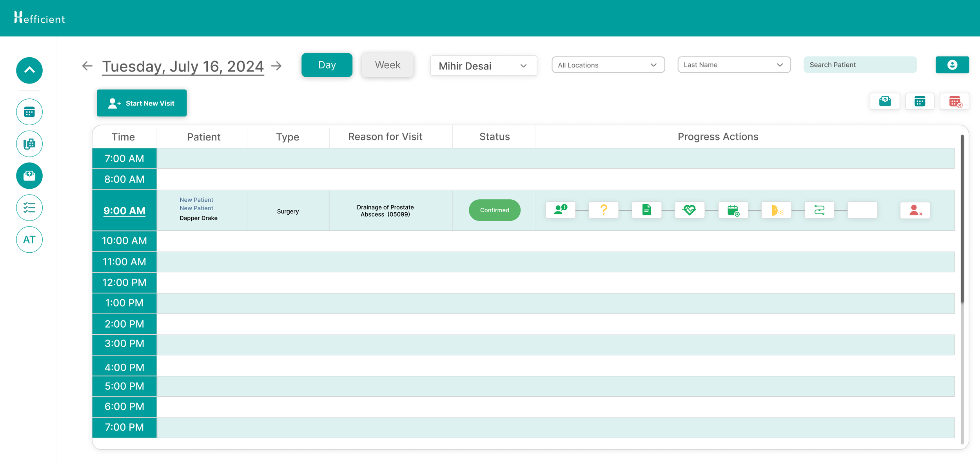980x463 pixels.
Task: Click the yellow question mark progress icon
Action: (x=604, y=210)
